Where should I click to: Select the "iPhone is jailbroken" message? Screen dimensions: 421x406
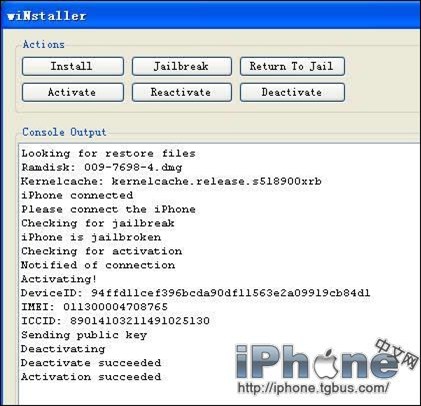tap(91, 237)
